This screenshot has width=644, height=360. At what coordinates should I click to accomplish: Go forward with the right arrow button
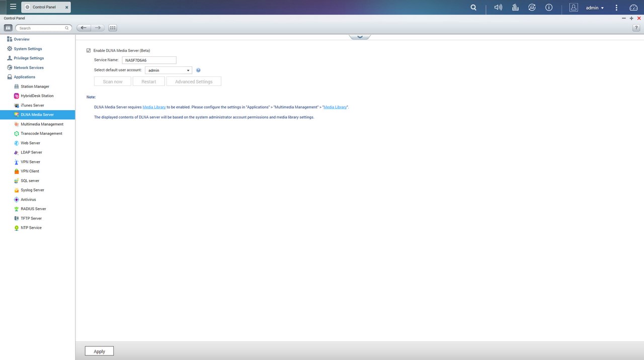(98, 28)
